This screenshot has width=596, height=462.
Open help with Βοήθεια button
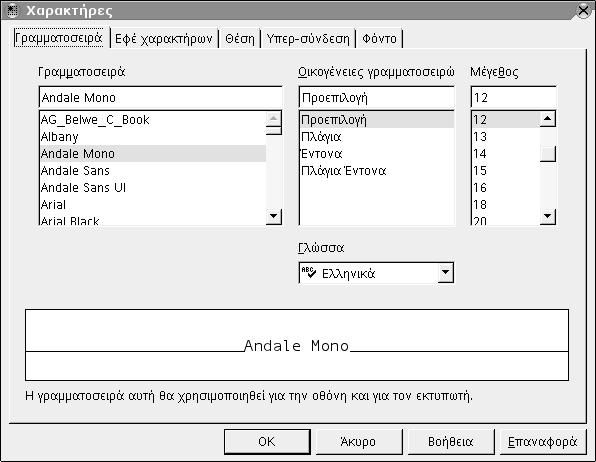(451, 442)
